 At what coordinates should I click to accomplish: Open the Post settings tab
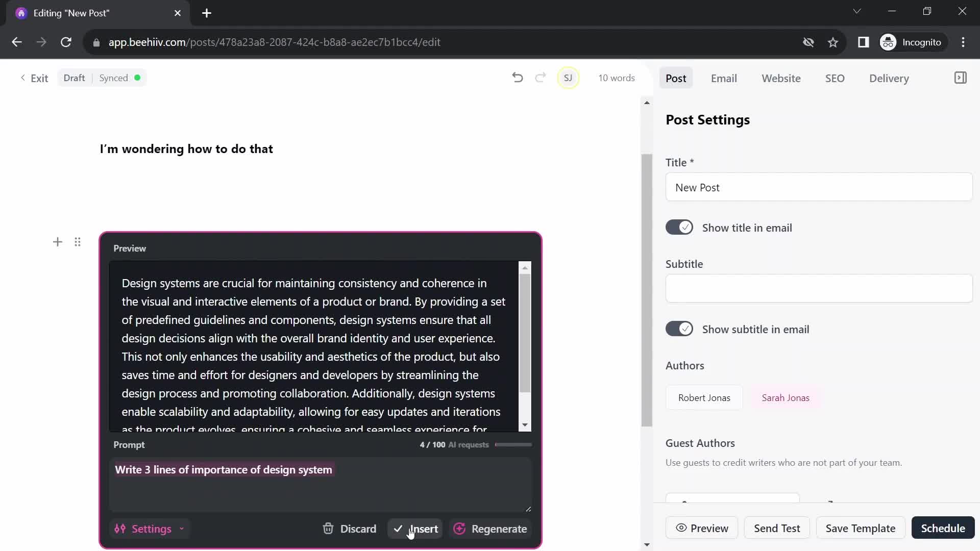pyautogui.click(x=676, y=79)
